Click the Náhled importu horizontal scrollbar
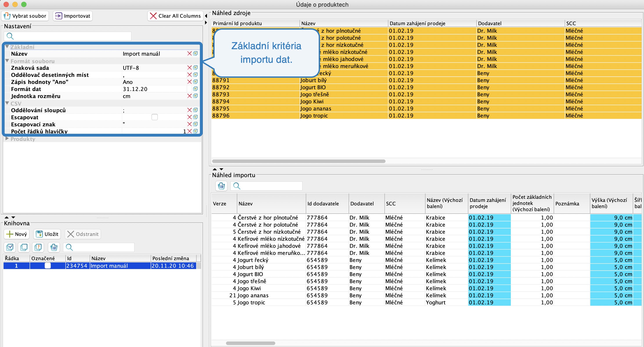This screenshot has height=347, width=644. [250, 343]
